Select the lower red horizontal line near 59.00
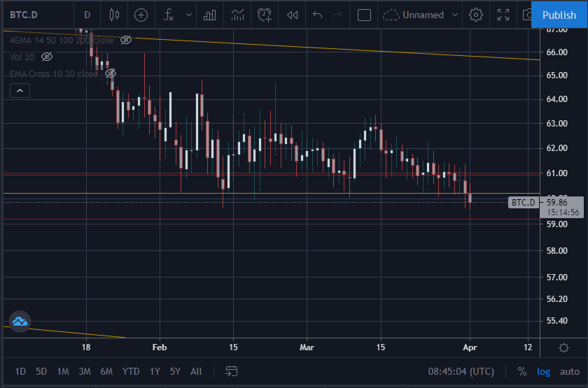 click(x=272, y=219)
